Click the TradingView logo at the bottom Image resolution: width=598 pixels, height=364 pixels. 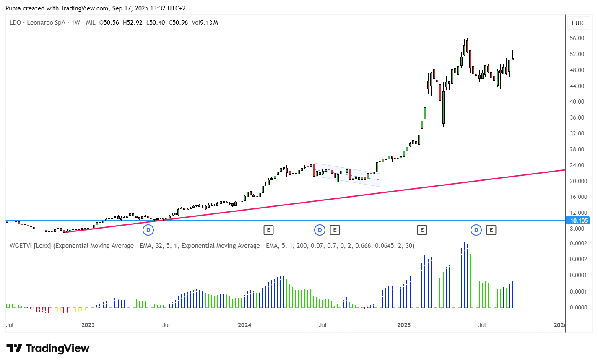click(x=48, y=348)
